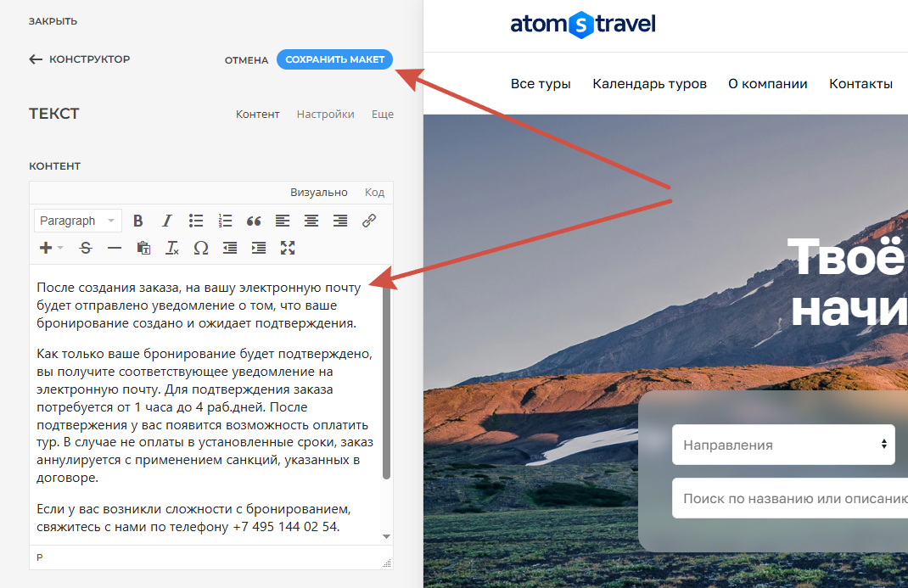Click the Сохранить макет button

[x=334, y=59]
